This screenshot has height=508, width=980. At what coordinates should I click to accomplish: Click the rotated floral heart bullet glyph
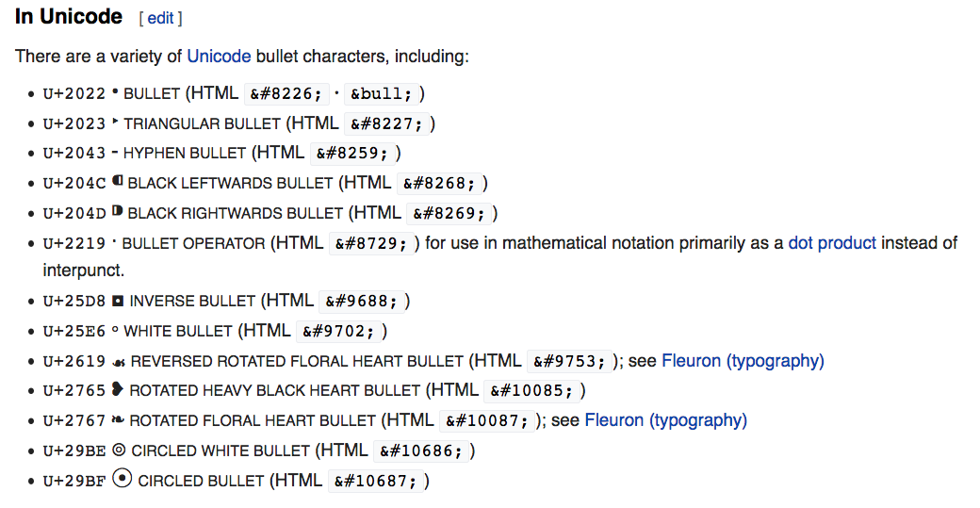coord(118,420)
